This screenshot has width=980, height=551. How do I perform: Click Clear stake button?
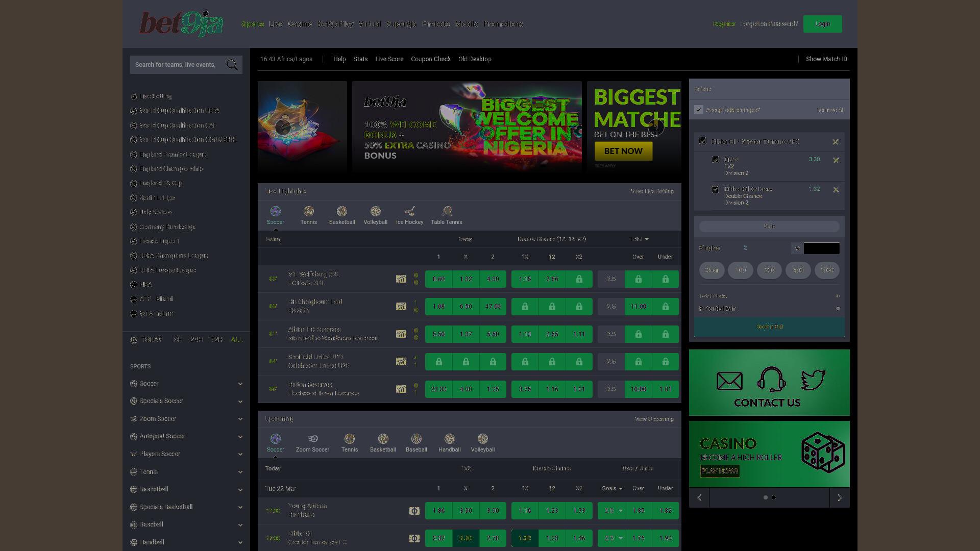(712, 270)
